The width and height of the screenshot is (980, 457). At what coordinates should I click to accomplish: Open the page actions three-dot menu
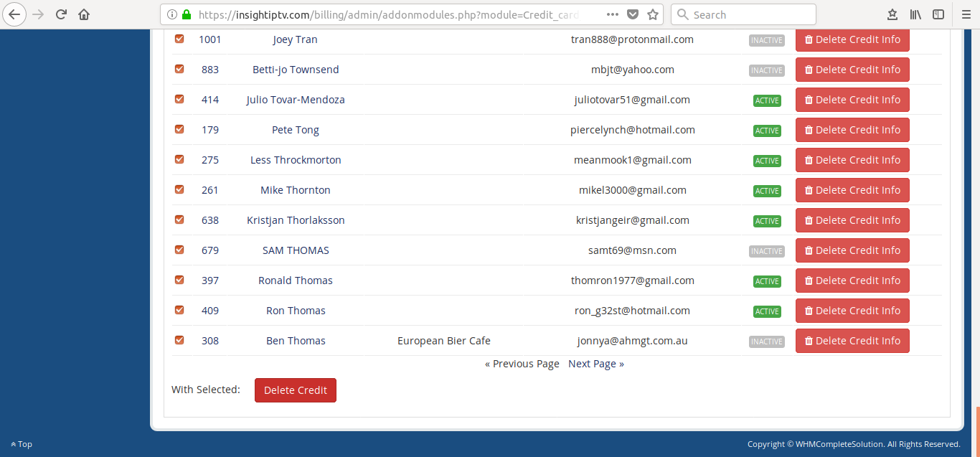coord(612,14)
